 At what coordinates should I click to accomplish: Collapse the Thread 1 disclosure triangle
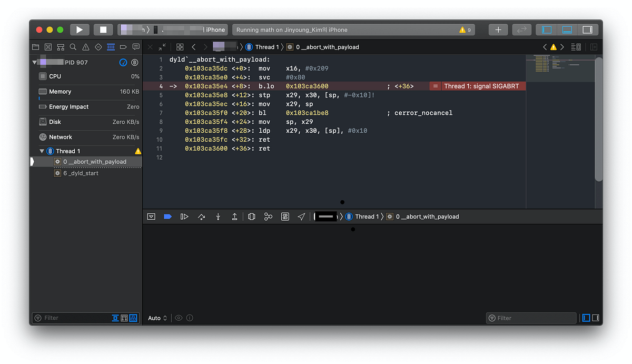tap(42, 151)
